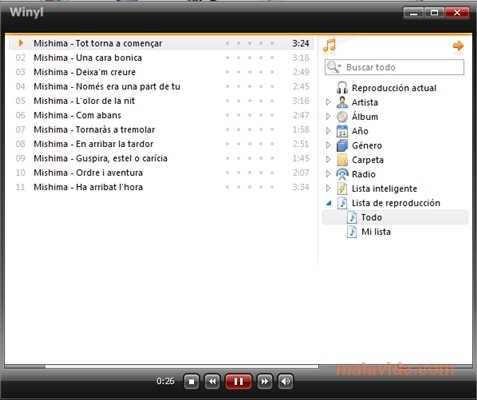
Task: Seek within the playback progress bar
Action: [x=162, y=366]
